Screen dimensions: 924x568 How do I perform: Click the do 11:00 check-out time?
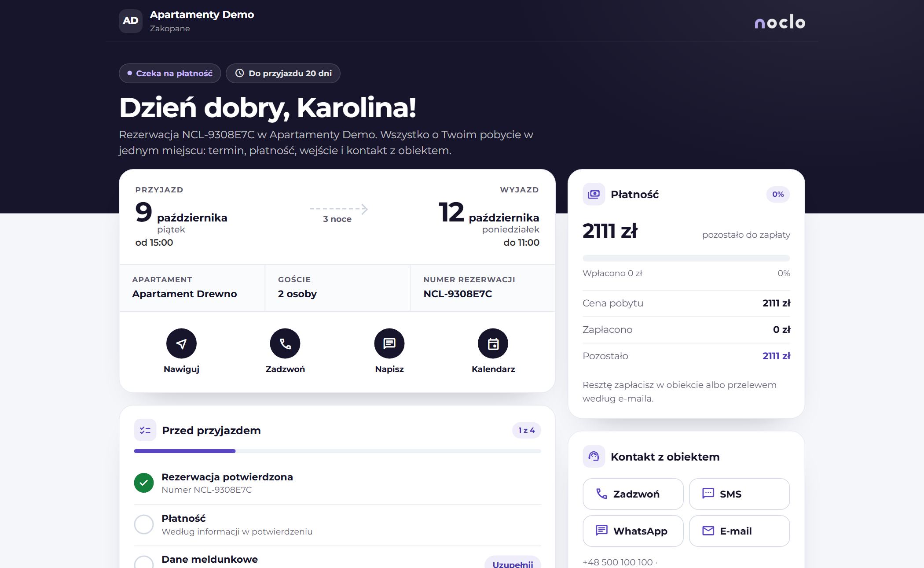(x=521, y=243)
